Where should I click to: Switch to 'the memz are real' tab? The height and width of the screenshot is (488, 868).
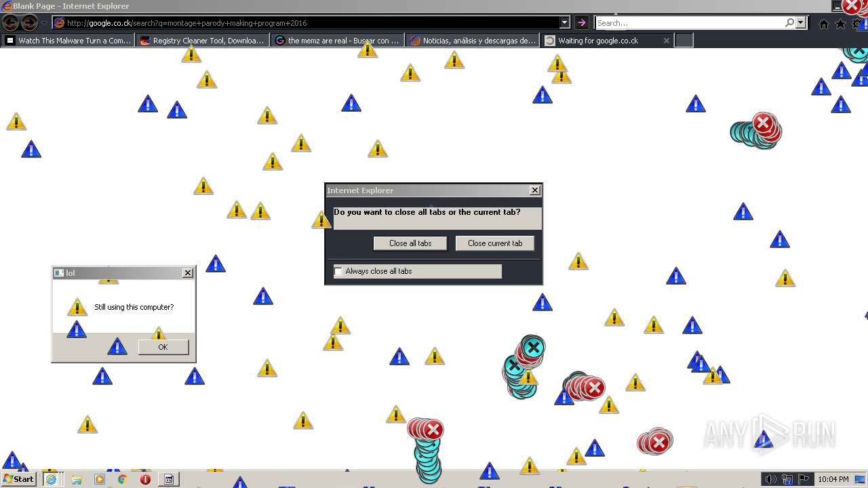(337, 41)
